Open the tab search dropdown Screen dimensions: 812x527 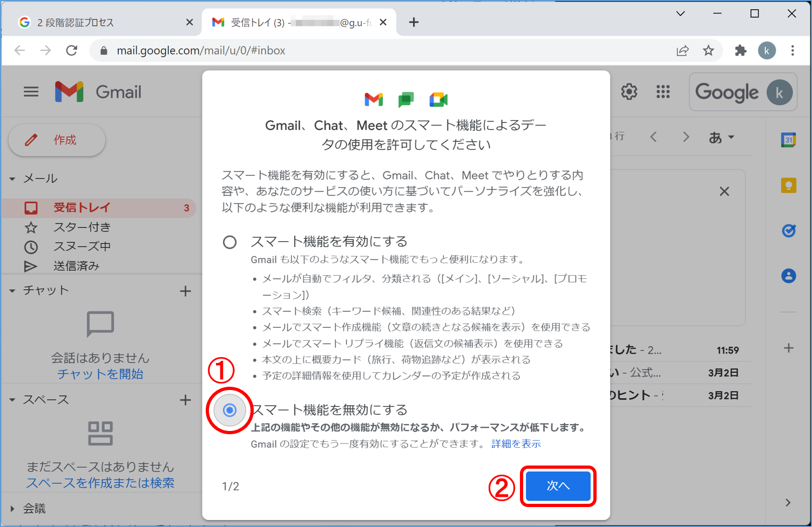680,14
